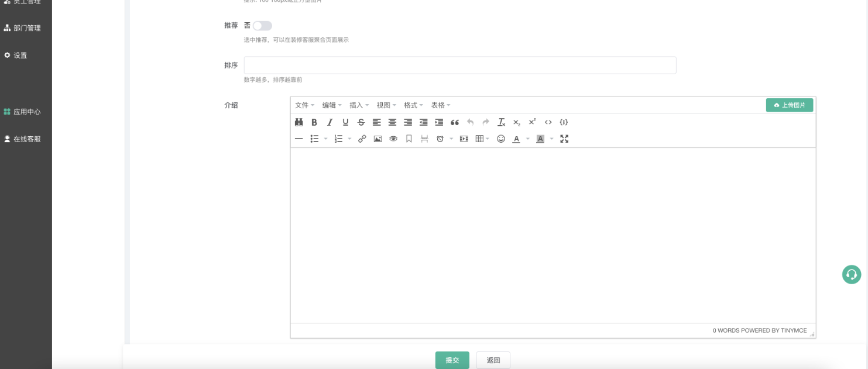Open the 文件 menu in editor

click(304, 105)
